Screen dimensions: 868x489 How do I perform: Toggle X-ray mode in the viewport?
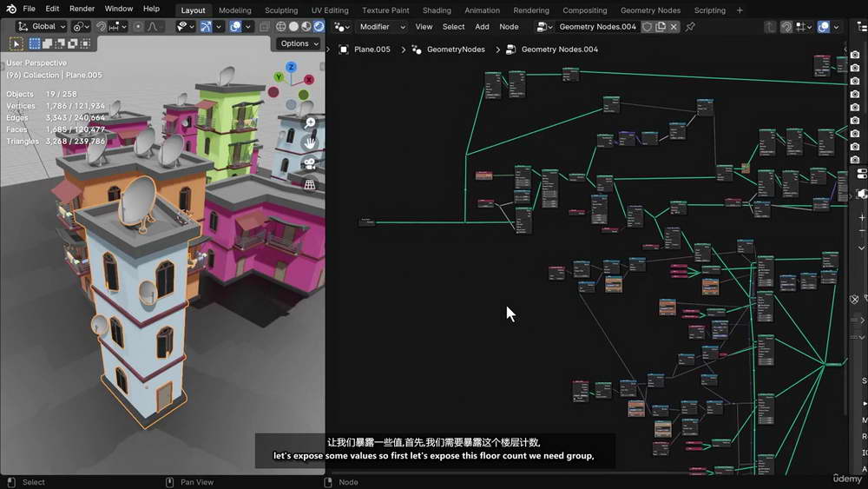pyautogui.click(x=265, y=27)
